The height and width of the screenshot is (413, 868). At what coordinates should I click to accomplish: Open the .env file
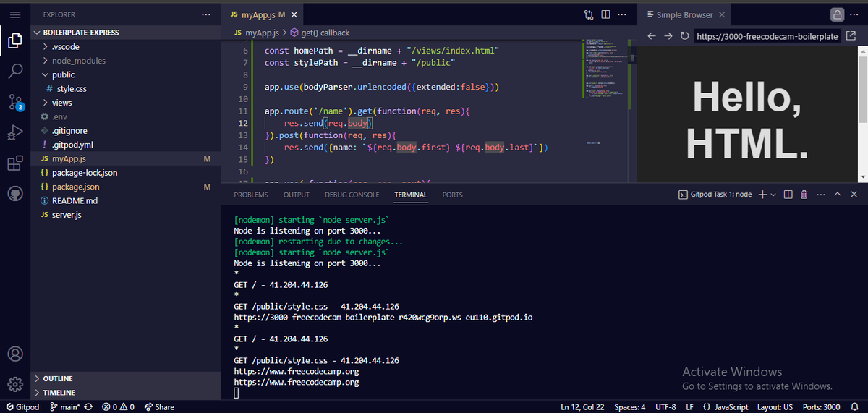click(125, 116)
